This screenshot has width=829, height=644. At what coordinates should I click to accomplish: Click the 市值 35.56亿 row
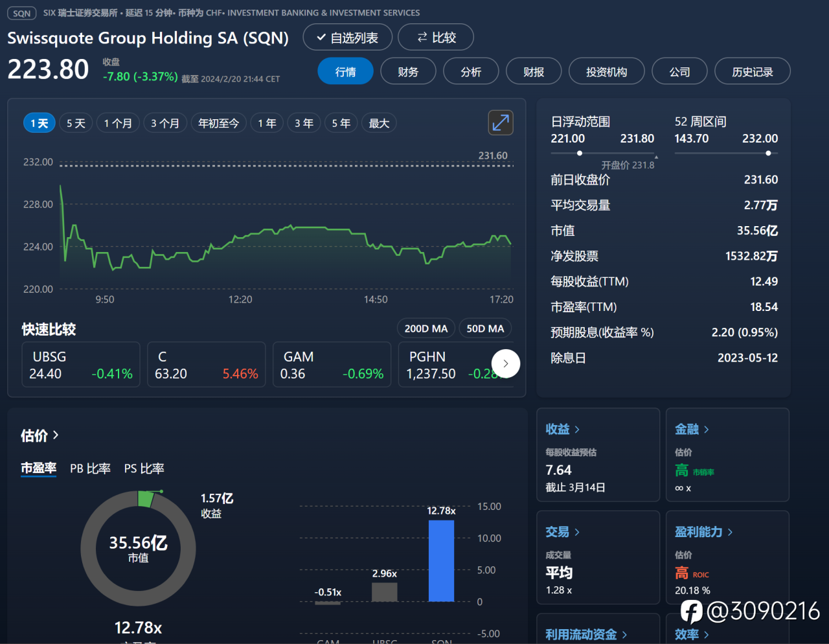(x=664, y=230)
